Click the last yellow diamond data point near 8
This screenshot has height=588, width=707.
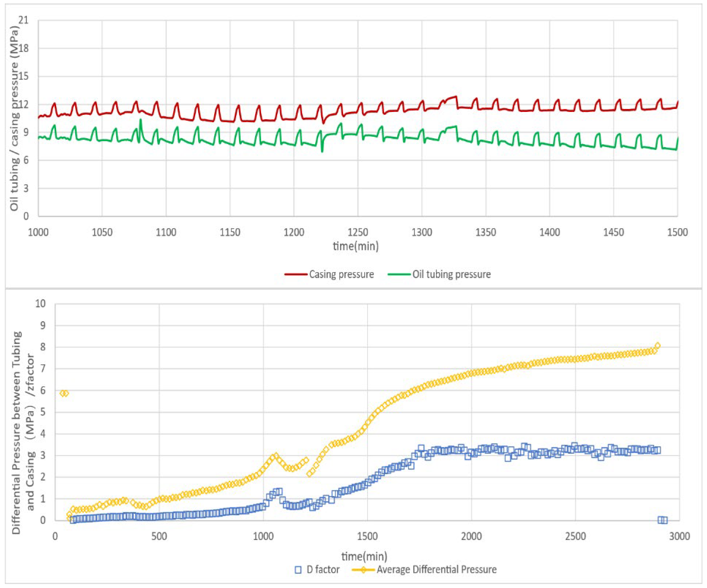point(658,346)
